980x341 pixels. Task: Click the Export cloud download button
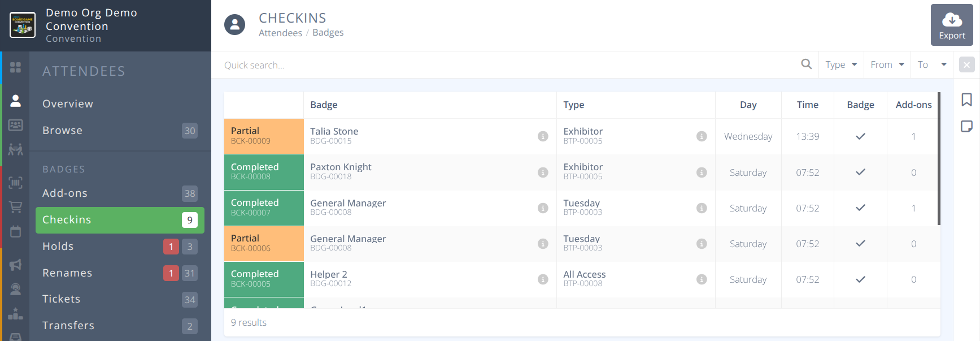click(952, 25)
